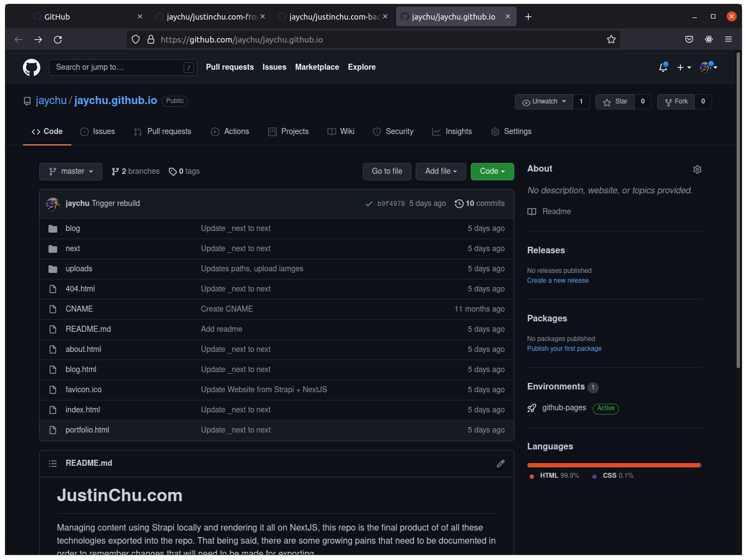The image size is (747, 560).
Task: Open the master branch dropdown
Action: (71, 172)
